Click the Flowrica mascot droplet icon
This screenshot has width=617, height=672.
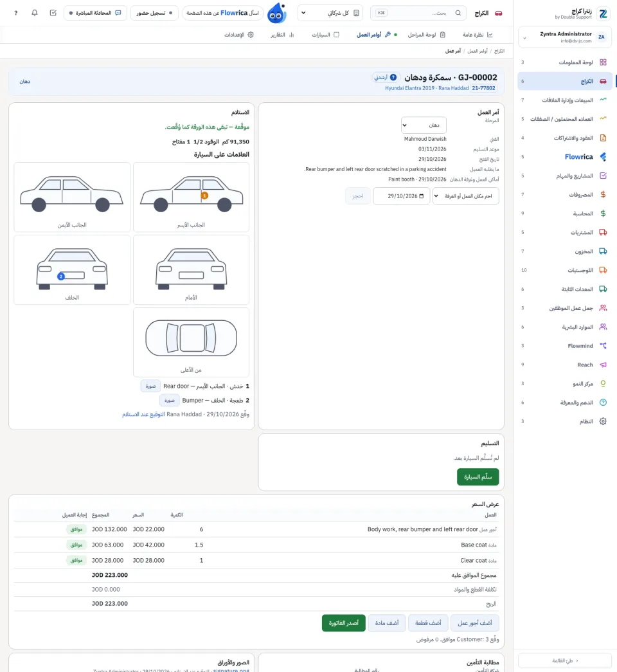277,13
